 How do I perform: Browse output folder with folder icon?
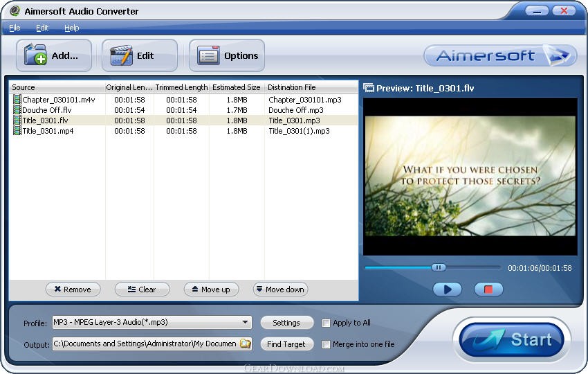246,344
